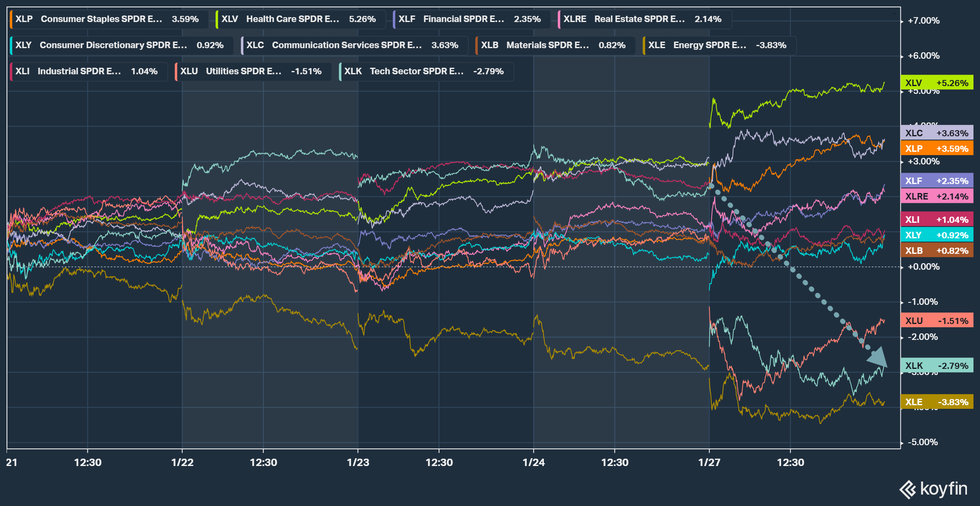980x506 pixels.
Task: Click the -2.79% value in XLK legend
Action: (489, 71)
